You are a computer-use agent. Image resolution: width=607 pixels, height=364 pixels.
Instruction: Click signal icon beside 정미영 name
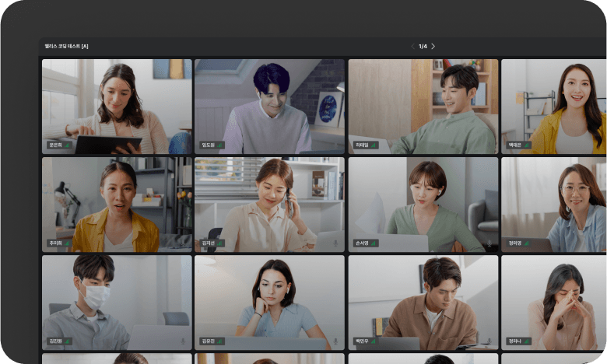point(527,243)
